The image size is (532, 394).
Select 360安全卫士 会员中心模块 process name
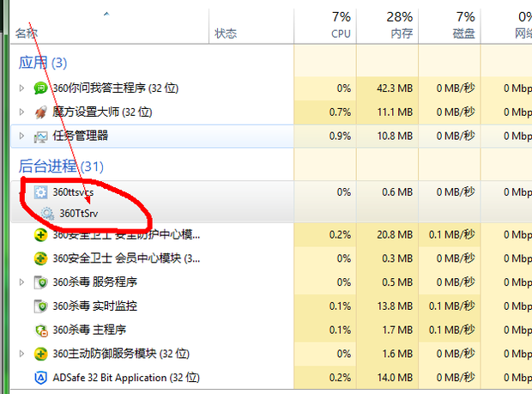click(x=126, y=258)
